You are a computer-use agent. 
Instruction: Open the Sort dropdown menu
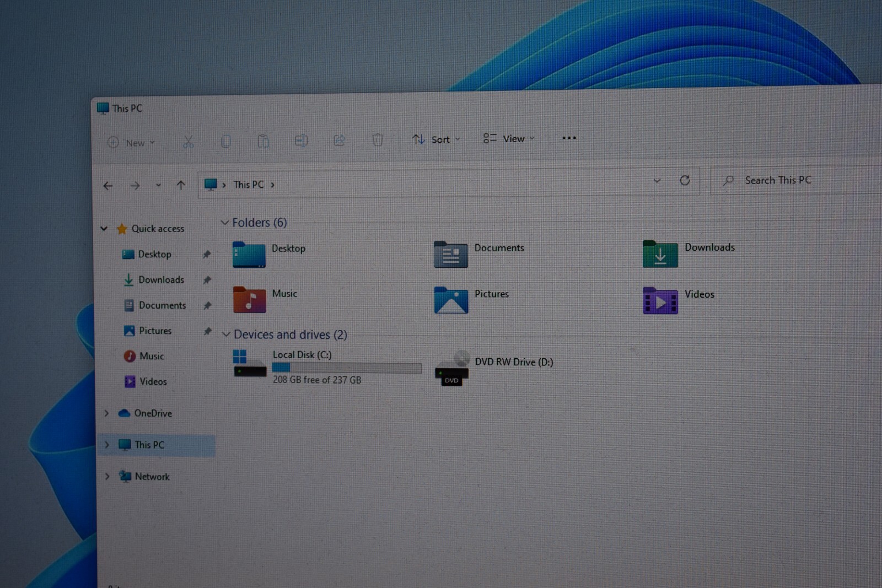[436, 139]
